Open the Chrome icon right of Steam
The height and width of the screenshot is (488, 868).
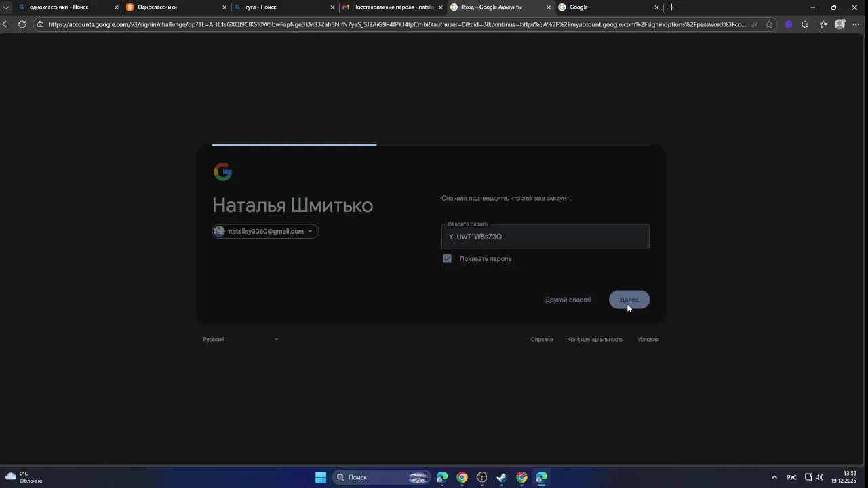click(x=521, y=477)
